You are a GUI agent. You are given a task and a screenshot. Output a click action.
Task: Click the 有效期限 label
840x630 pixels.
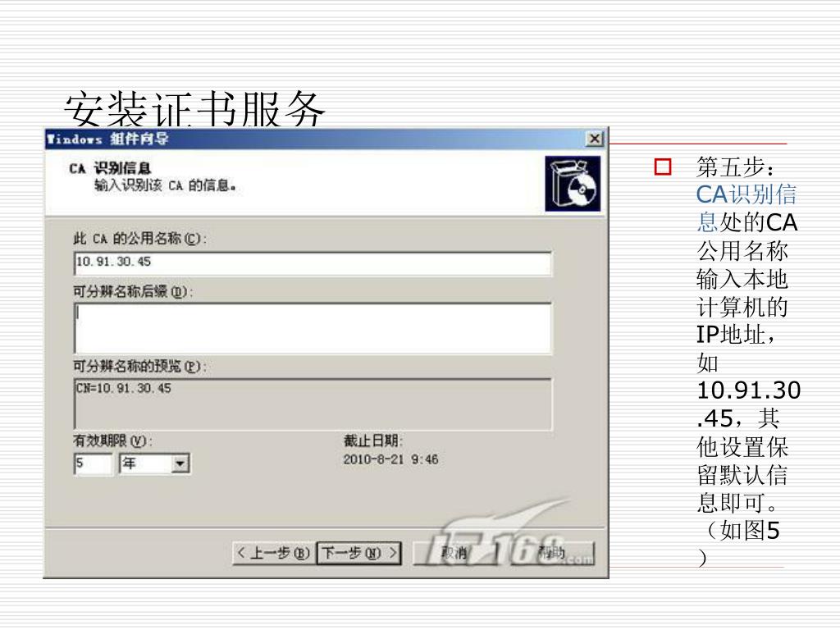[x=112, y=441]
